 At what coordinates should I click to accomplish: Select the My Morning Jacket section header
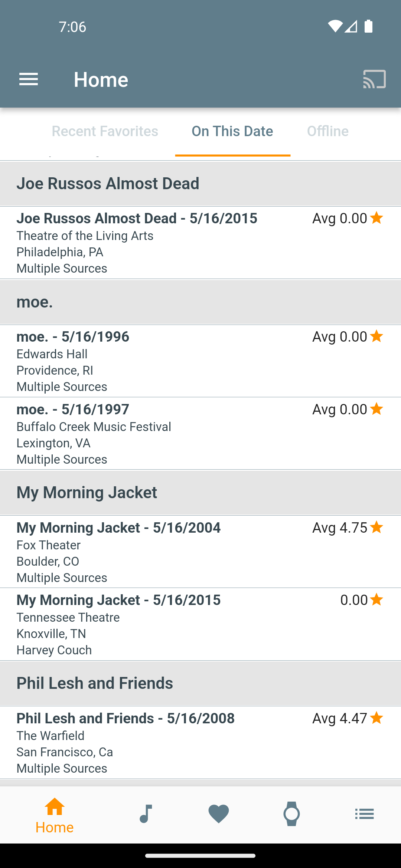200,493
